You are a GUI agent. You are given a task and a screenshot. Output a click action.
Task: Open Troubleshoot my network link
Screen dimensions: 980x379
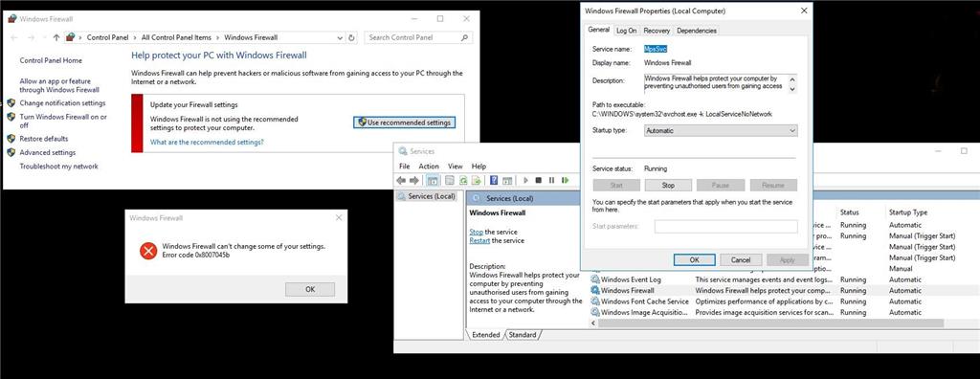click(58, 167)
